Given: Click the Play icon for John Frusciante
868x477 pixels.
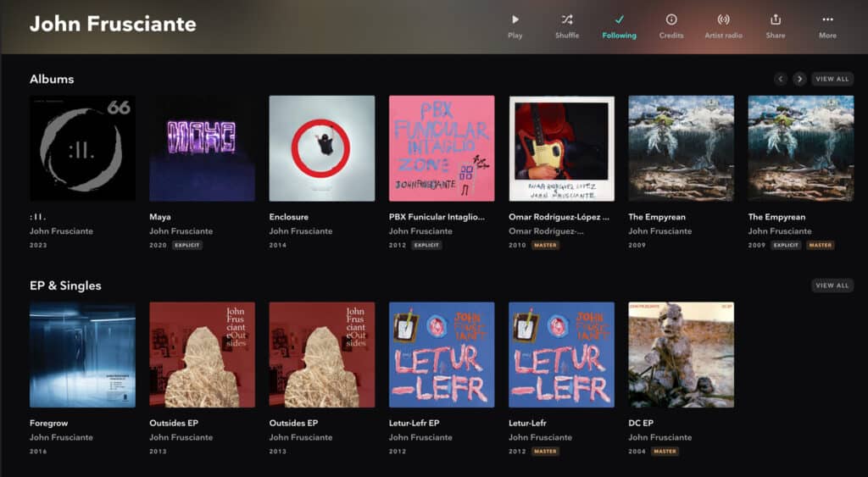Looking at the screenshot, I should (515, 19).
